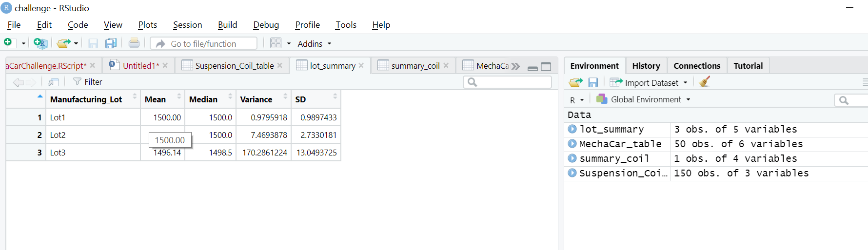Maximize the source pane
Image resolution: width=868 pixels, height=250 pixels.
click(546, 67)
